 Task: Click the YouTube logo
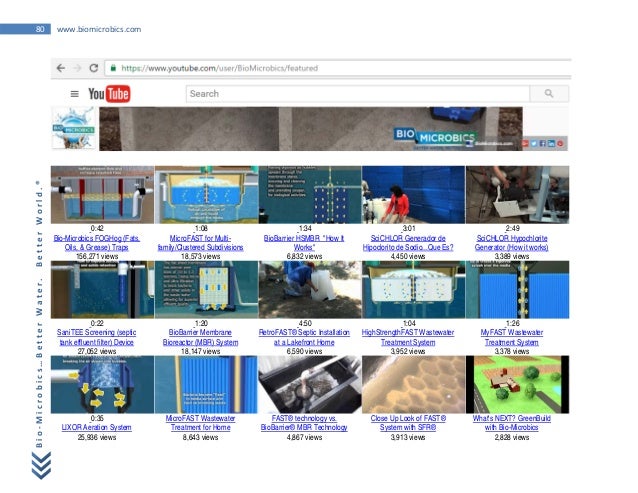coord(109,94)
